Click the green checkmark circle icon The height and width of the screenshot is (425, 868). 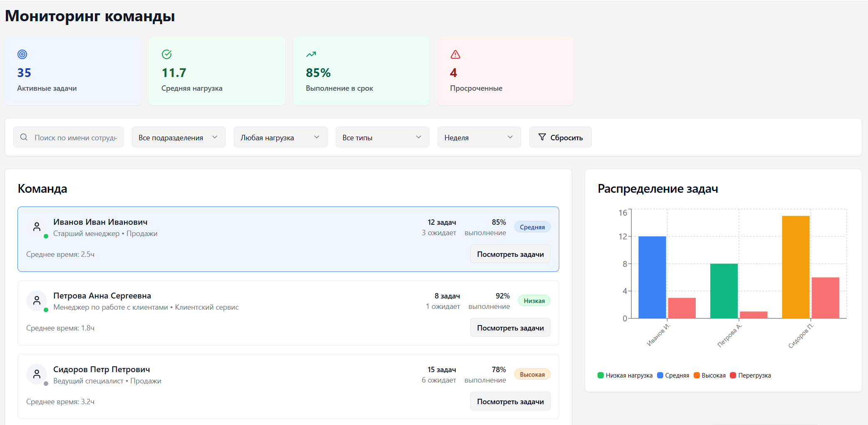point(166,54)
